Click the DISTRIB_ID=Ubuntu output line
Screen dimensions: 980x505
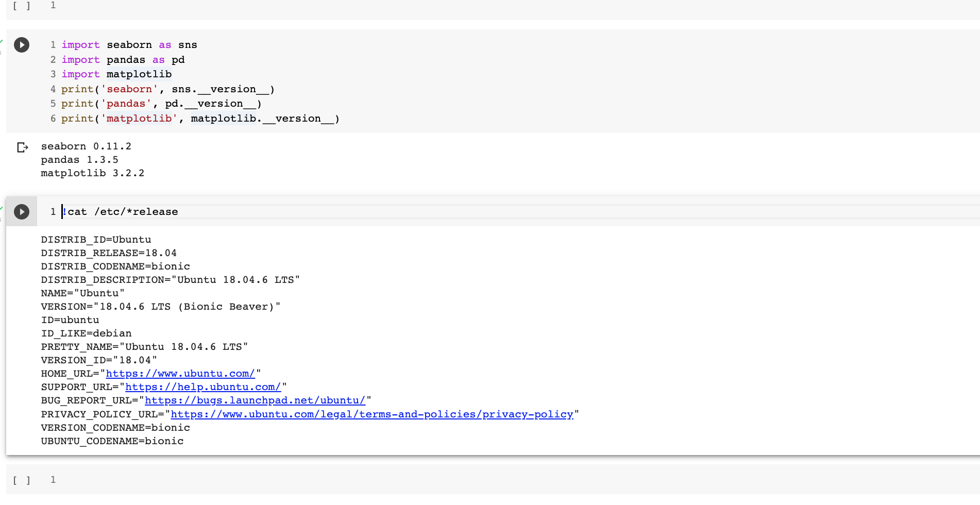tap(96, 239)
